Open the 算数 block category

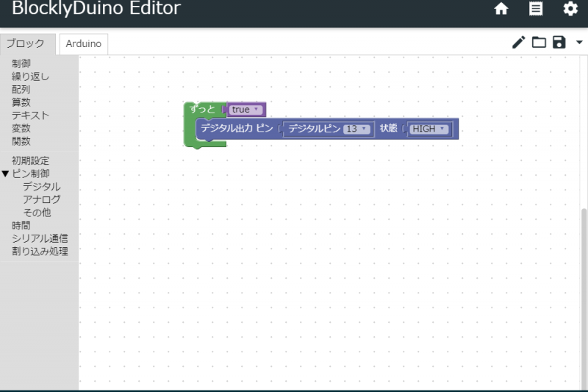[x=21, y=102]
